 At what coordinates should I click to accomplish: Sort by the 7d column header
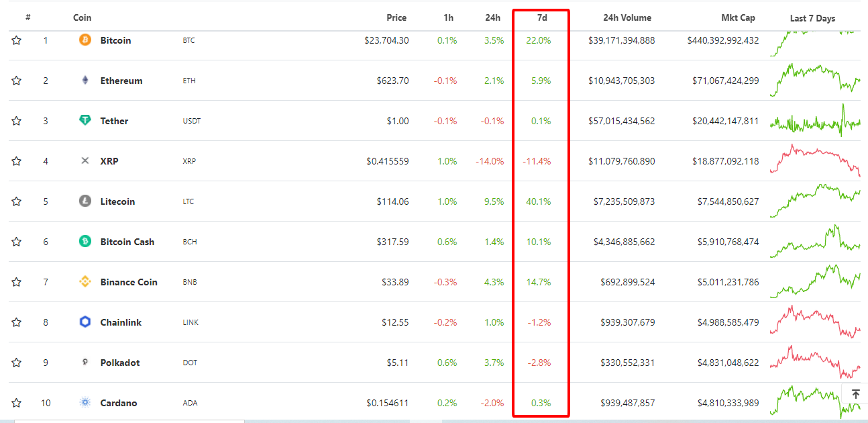tap(541, 18)
